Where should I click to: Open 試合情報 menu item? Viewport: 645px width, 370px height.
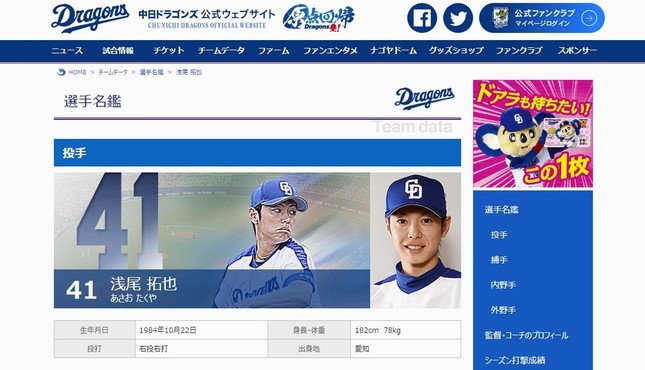click(118, 51)
